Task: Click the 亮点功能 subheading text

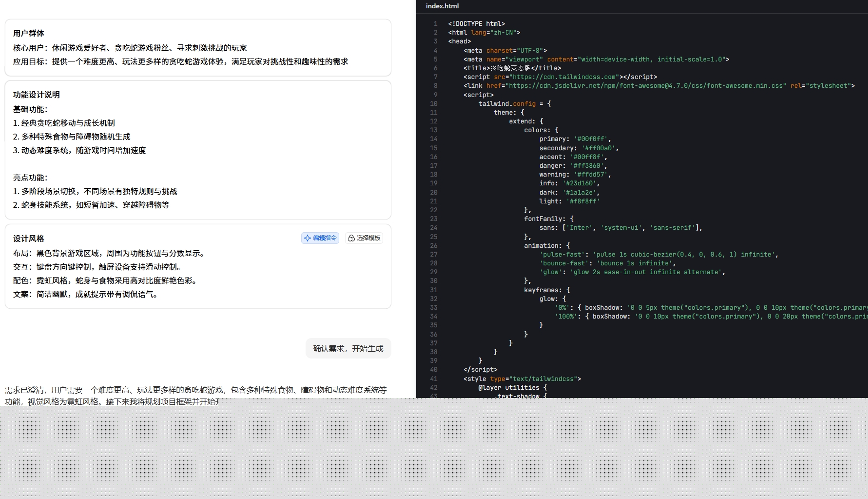Action: tap(30, 178)
